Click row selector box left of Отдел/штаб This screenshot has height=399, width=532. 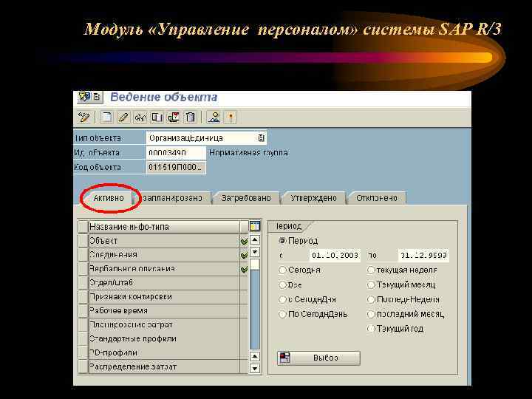(83, 283)
